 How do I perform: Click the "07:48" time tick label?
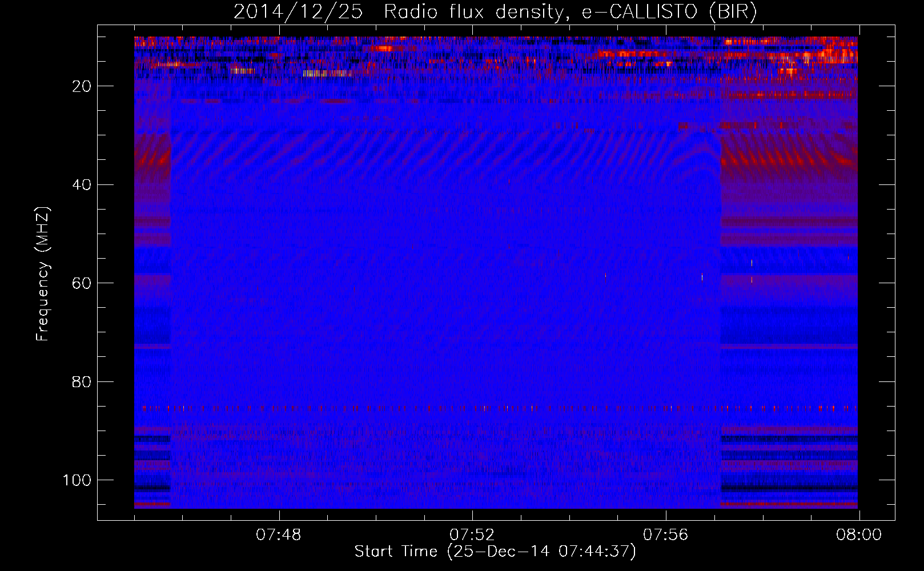pyautogui.click(x=278, y=535)
